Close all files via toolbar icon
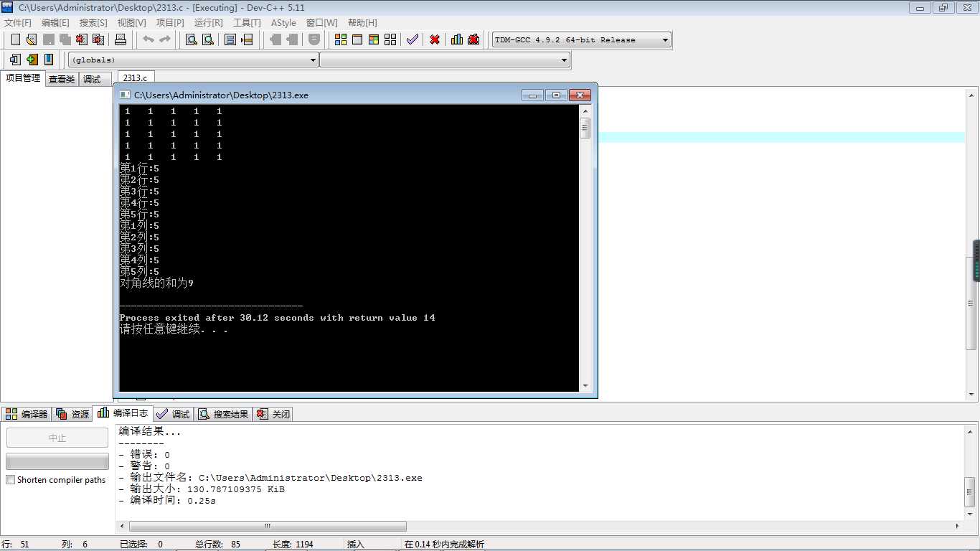This screenshot has width=980, height=551. (98, 39)
